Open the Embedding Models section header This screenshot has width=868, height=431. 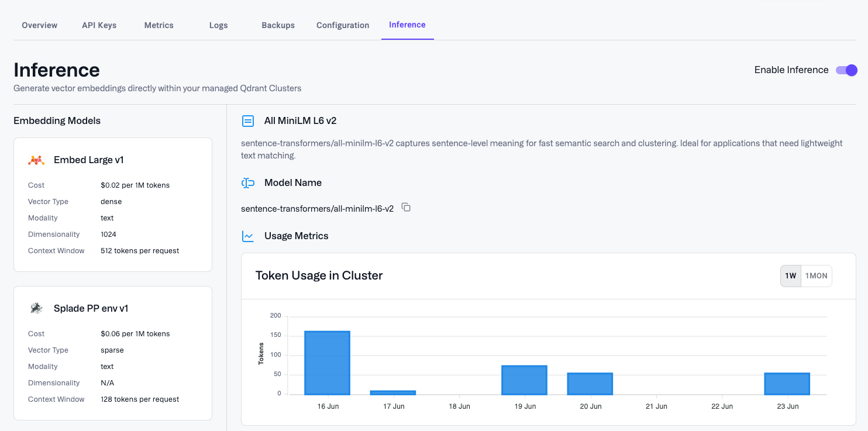[57, 120]
